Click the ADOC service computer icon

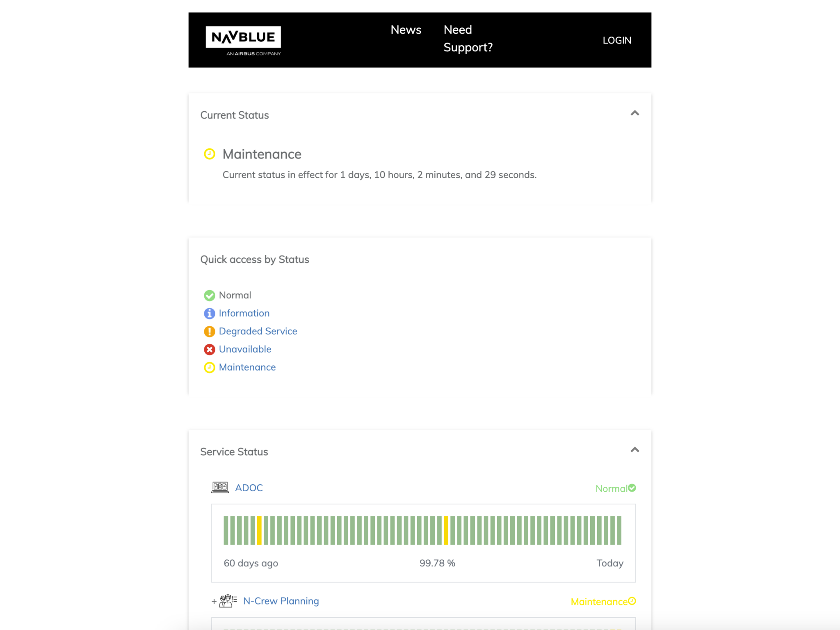coord(220,487)
